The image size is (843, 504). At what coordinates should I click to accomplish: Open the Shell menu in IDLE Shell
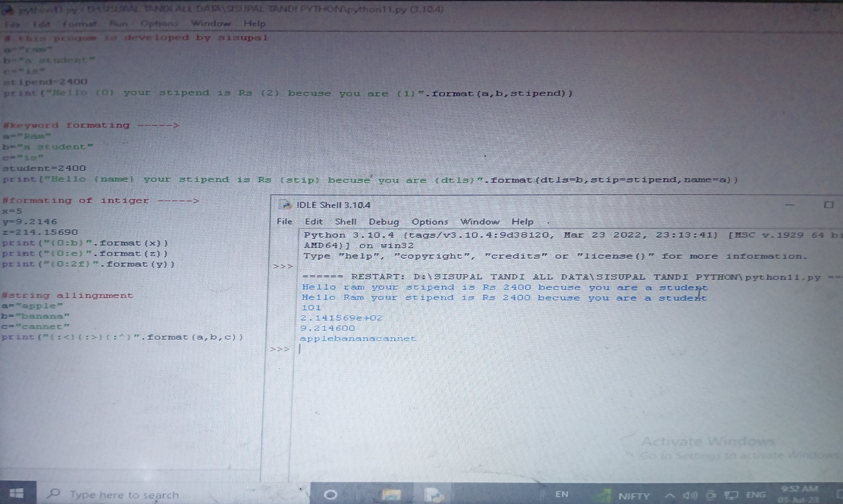[x=345, y=222]
